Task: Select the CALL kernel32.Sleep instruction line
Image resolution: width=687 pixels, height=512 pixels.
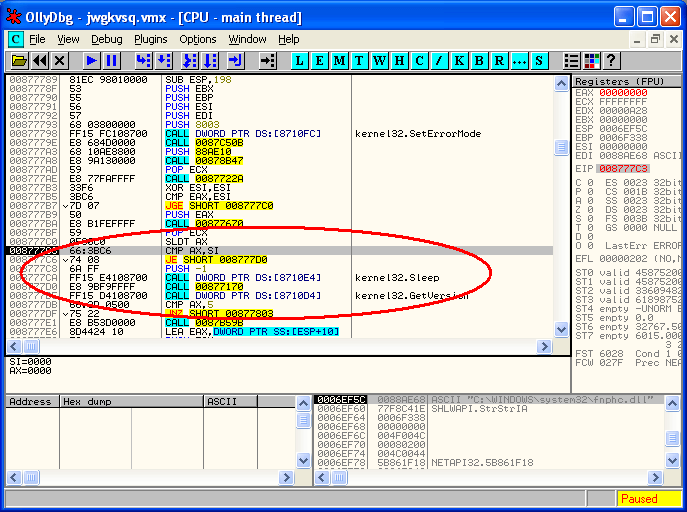Action: pos(279,278)
